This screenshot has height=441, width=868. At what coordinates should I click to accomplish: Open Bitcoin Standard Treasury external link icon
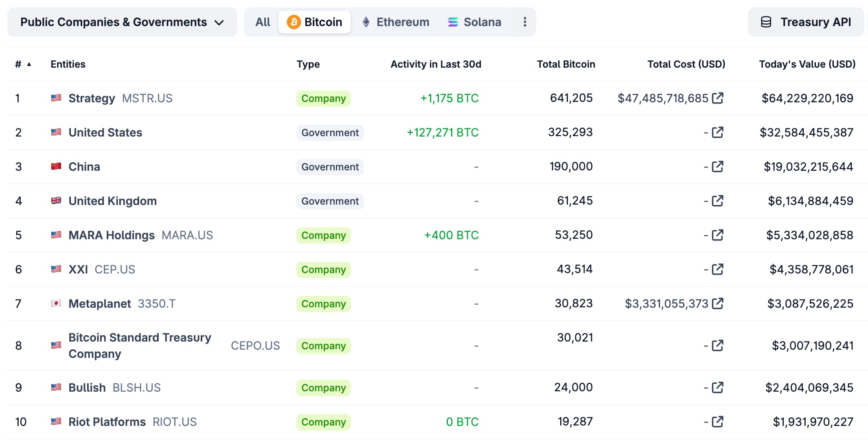[x=717, y=345]
